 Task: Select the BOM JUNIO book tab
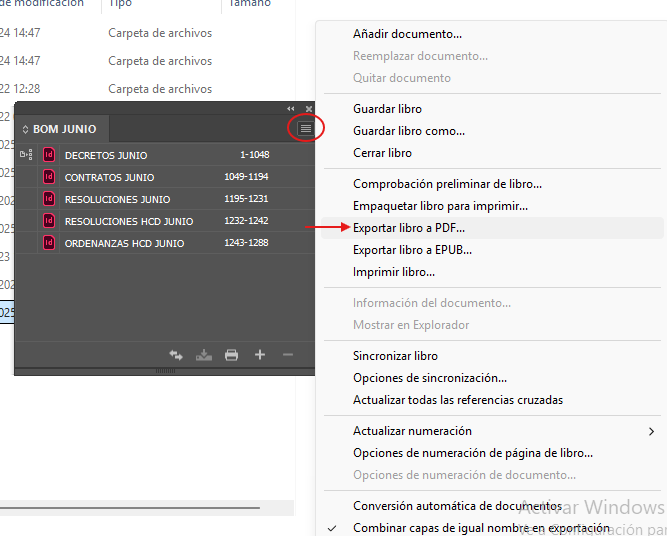(62, 129)
